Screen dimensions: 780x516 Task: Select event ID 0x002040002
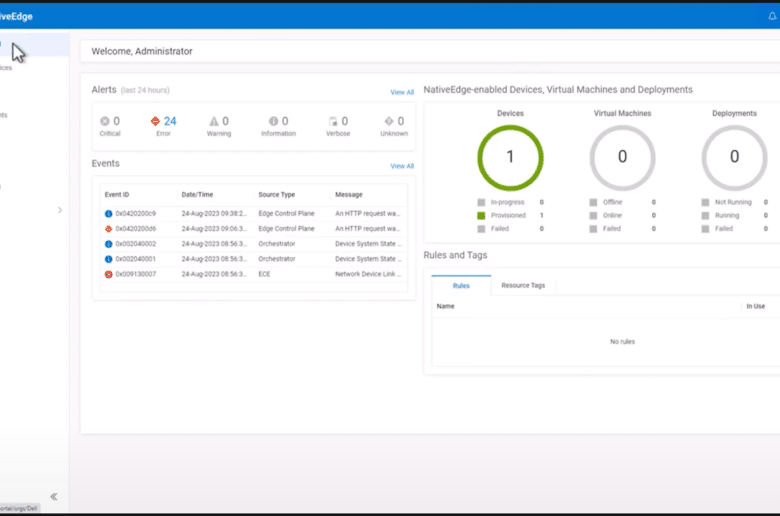coord(136,244)
